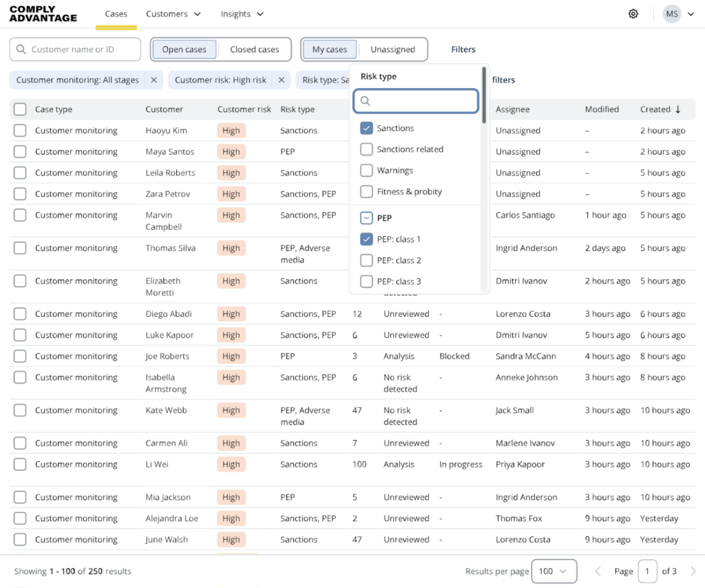The height and width of the screenshot is (588, 705).
Task: Remove the Customer monitoring filter chip
Action: 154,80
